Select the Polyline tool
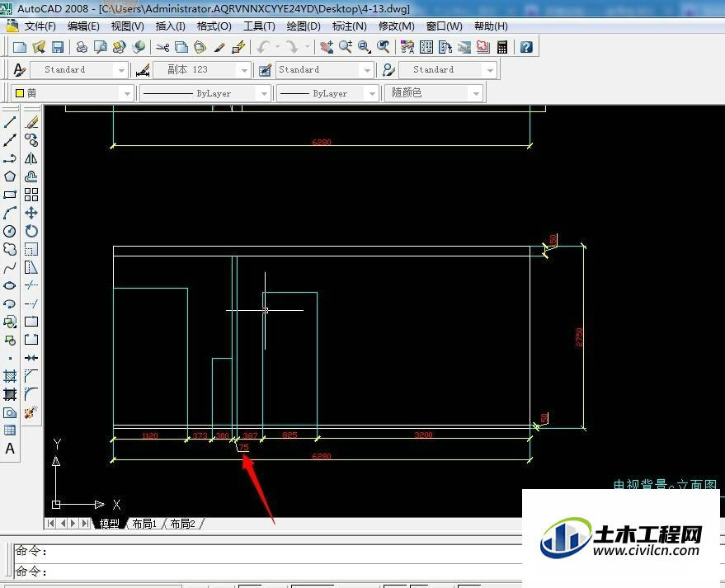Viewport: 725px width, 588px height. click(10, 158)
